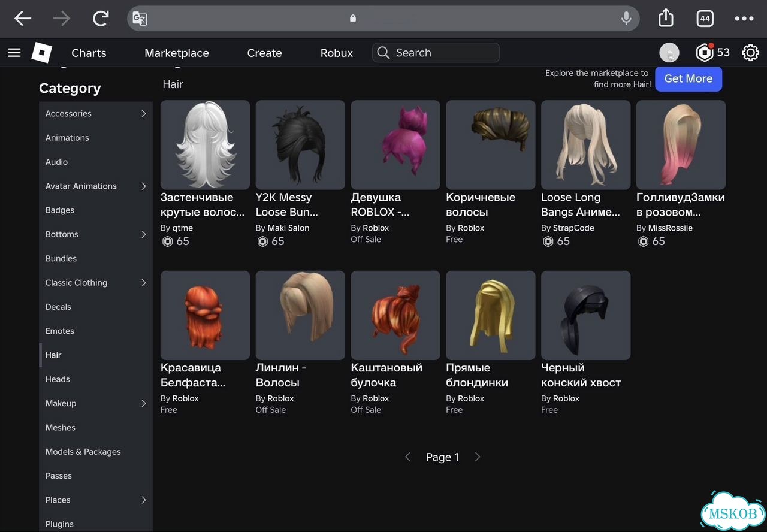Open the Y2K Messy Loose Bun thumbnail

pos(300,145)
